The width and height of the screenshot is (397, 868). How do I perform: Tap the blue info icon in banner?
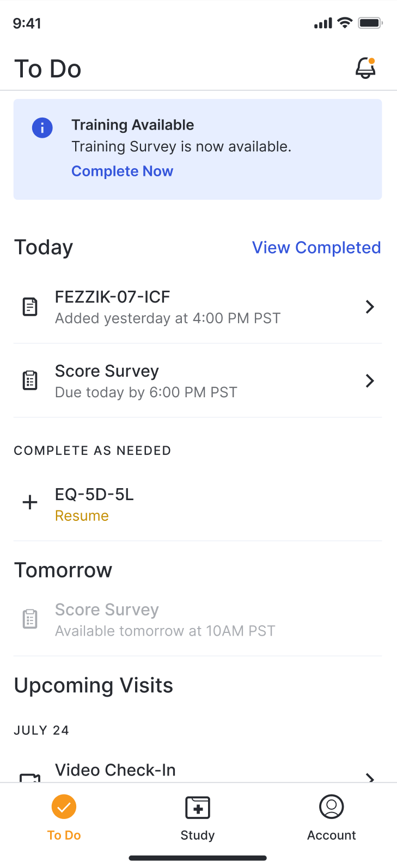42,128
